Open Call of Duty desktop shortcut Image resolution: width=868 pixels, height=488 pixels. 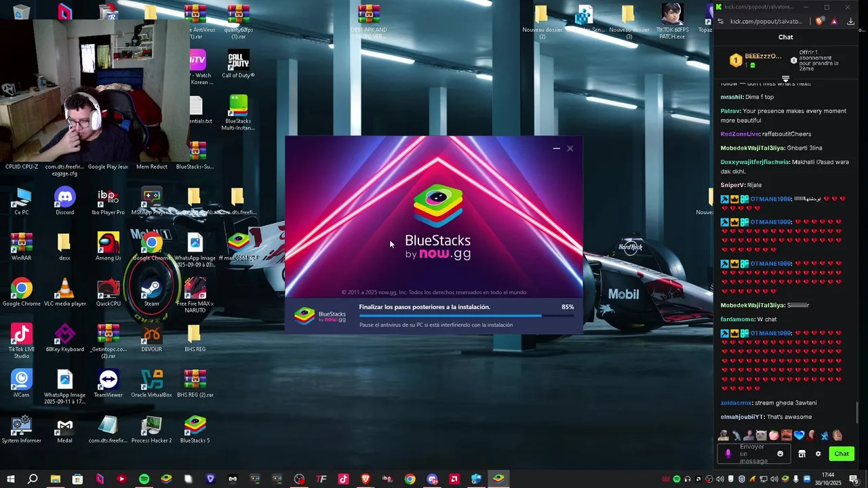(238, 64)
